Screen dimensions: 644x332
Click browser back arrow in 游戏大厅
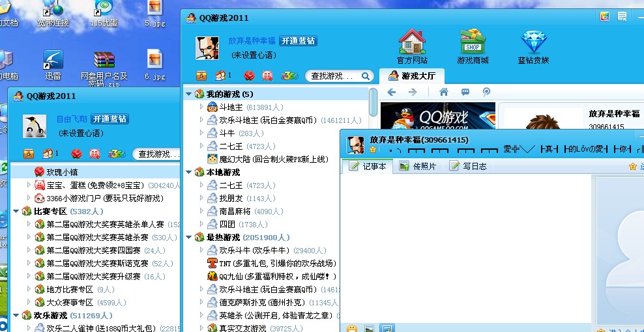(x=391, y=92)
